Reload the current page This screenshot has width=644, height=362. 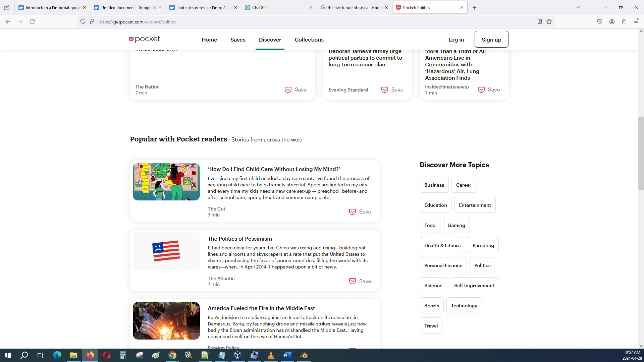[x=32, y=22]
